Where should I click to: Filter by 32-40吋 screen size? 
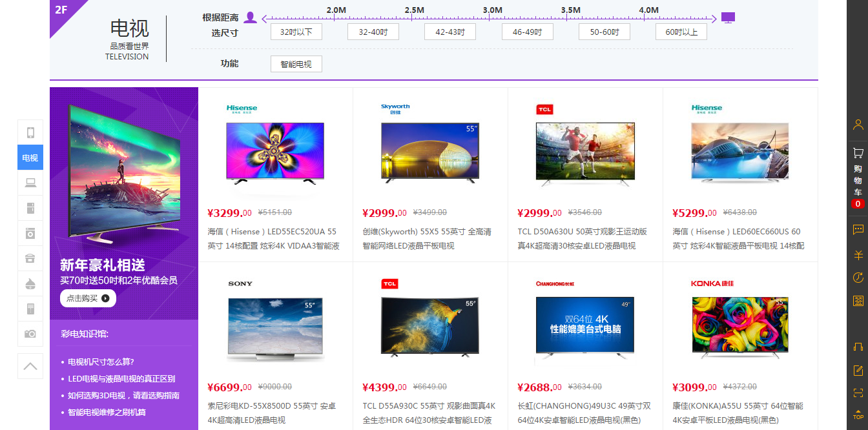point(373,32)
